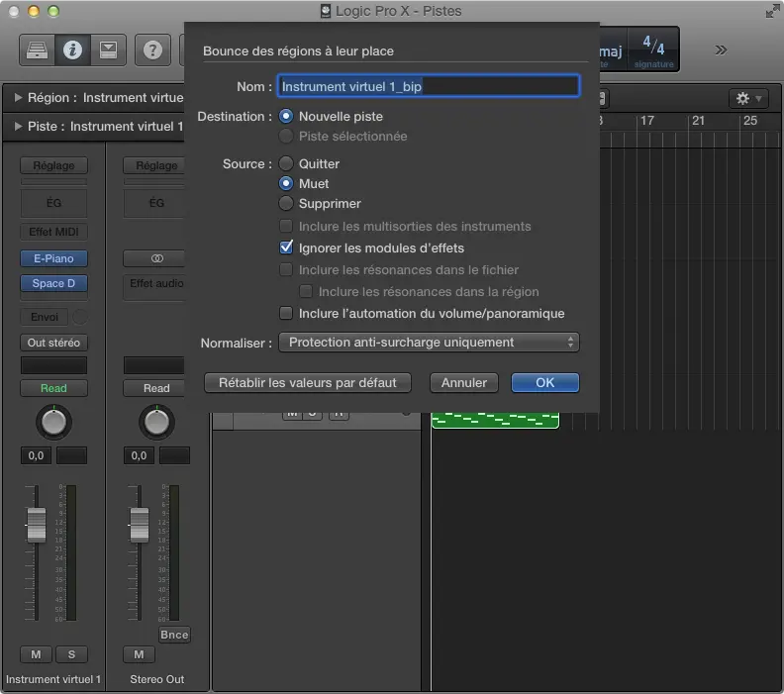Open the Normaliser dropdown menu
The height and width of the screenshot is (694, 784).
coord(428,343)
